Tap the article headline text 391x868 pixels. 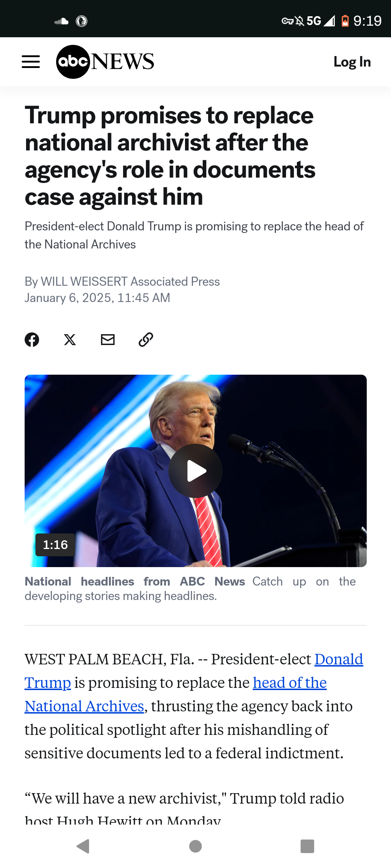170,156
